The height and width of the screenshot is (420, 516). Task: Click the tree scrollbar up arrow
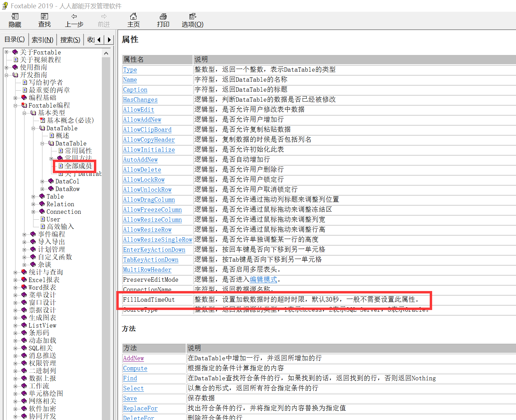tap(106, 53)
